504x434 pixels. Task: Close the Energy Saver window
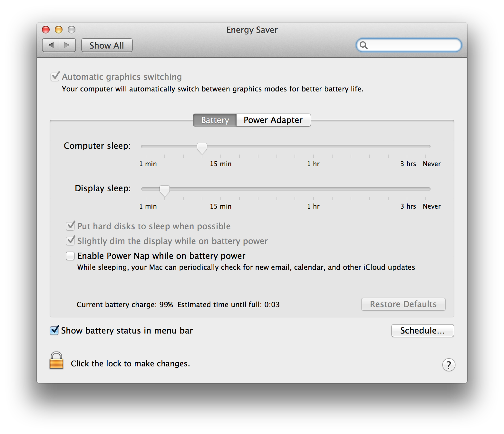click(x=46, y=30)
